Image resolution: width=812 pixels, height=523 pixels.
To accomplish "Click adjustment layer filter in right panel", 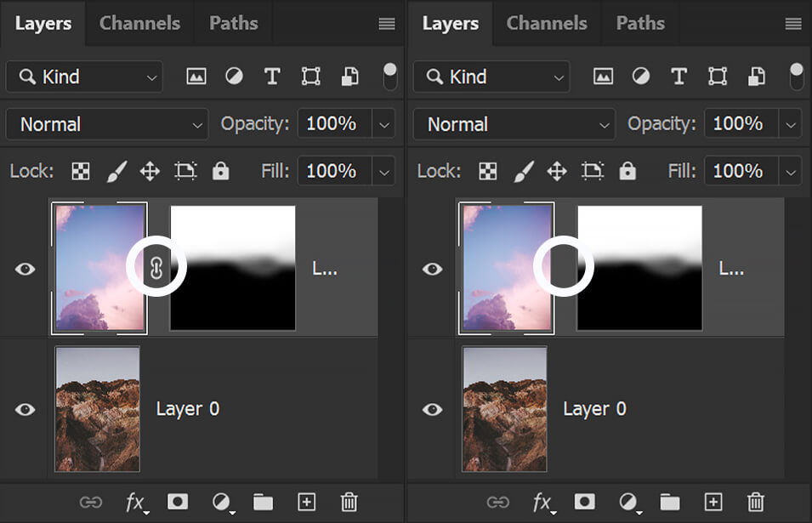I will pyautogui.click(x=641, y=77).
